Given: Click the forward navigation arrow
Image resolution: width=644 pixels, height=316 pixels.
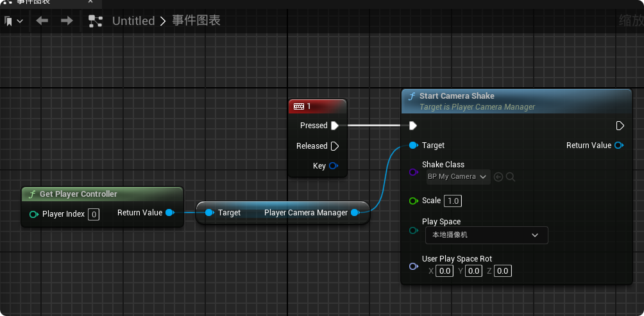Looking at the screenshot, I should click(x=67, y=21).
